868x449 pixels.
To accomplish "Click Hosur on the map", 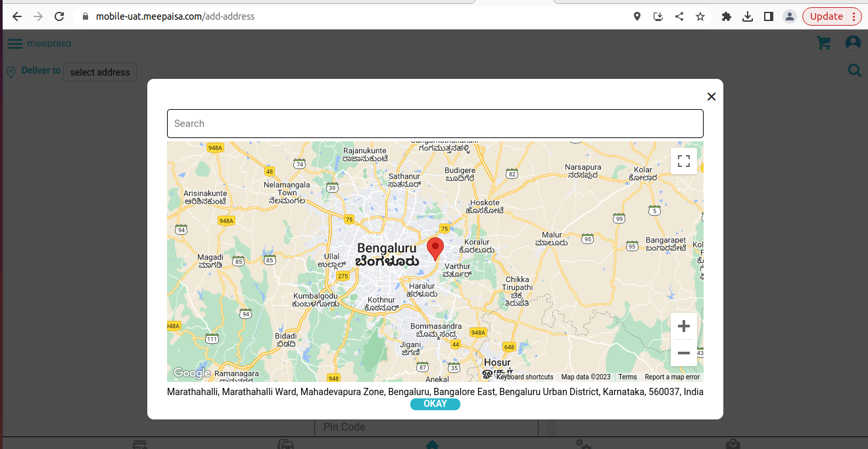I will (497, 367).
